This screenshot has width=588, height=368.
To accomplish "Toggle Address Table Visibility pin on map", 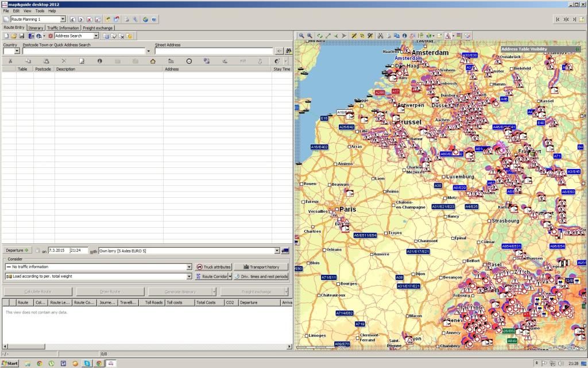I will coord(577,49).
